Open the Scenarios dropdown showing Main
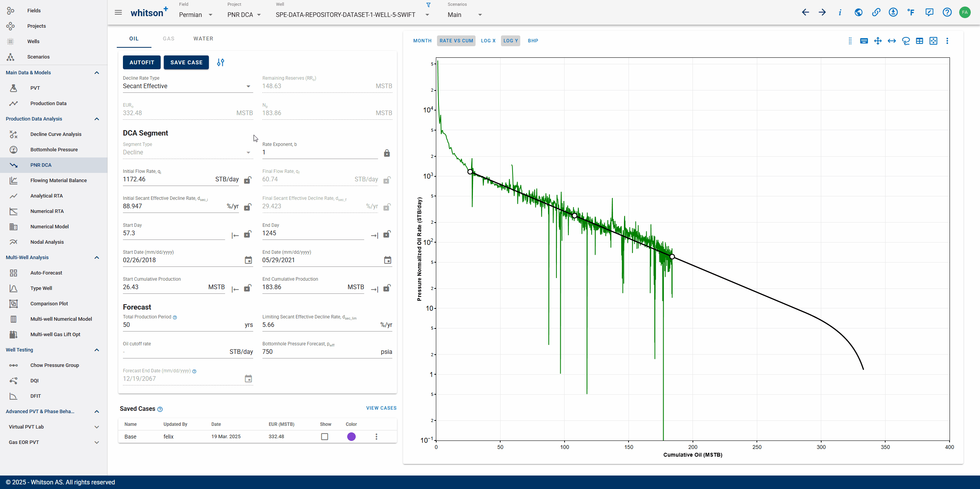 point(465,15)
